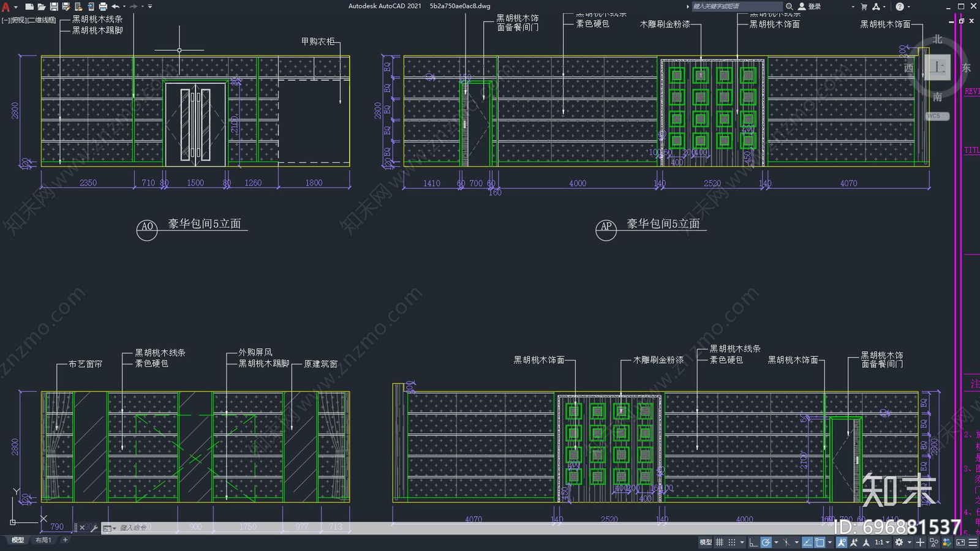Open from Web & Mobile icon

coord(78,7)
